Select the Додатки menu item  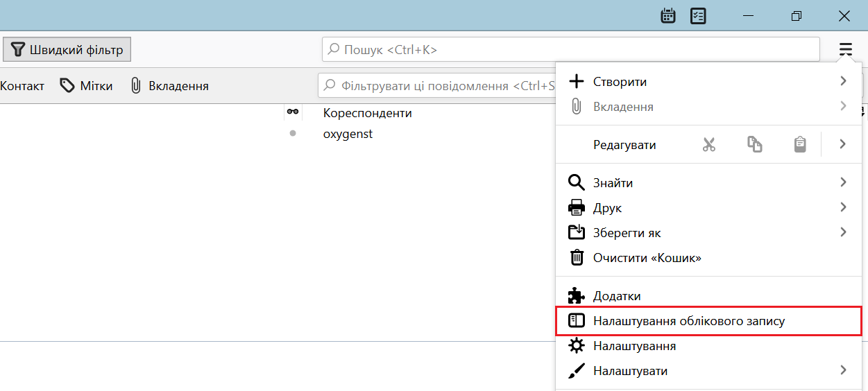(616, 296)
